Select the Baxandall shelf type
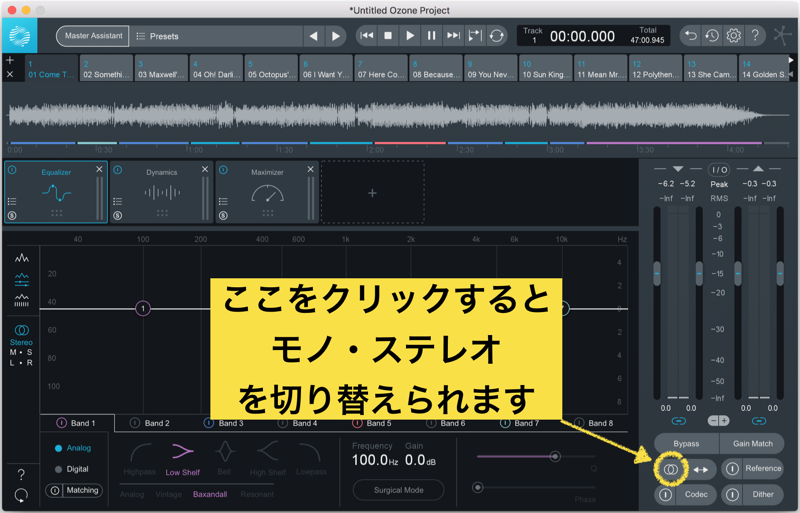The width and height of the screenshot is (800, 513). pyautogui.click(x=210, y=494)
